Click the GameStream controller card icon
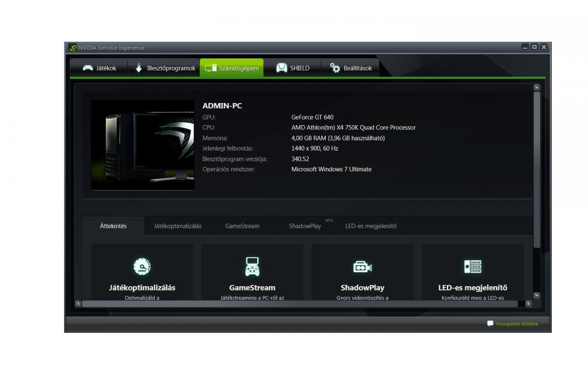Image resolution: width=588 pixels, height=368 pixels. [x=252, y=266]
